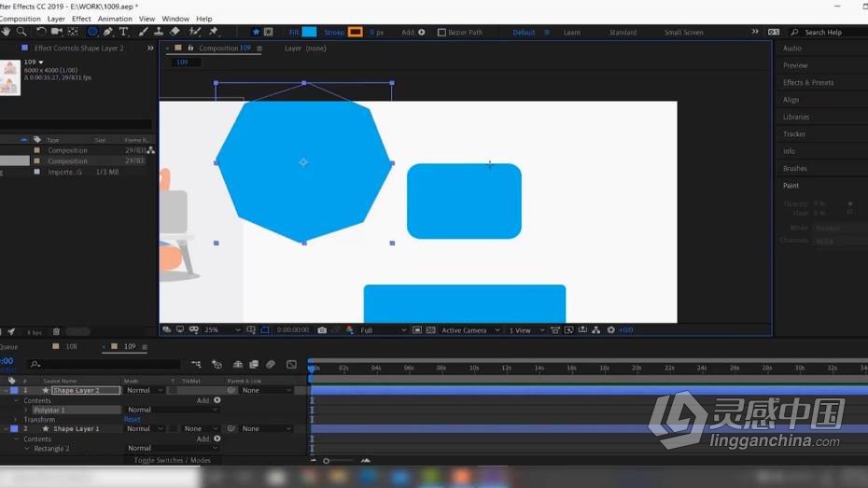Switch to the 108 timeline tab
Image resolution: width=868 pixels, height=488 pixels.
click(x=72, y=346)
